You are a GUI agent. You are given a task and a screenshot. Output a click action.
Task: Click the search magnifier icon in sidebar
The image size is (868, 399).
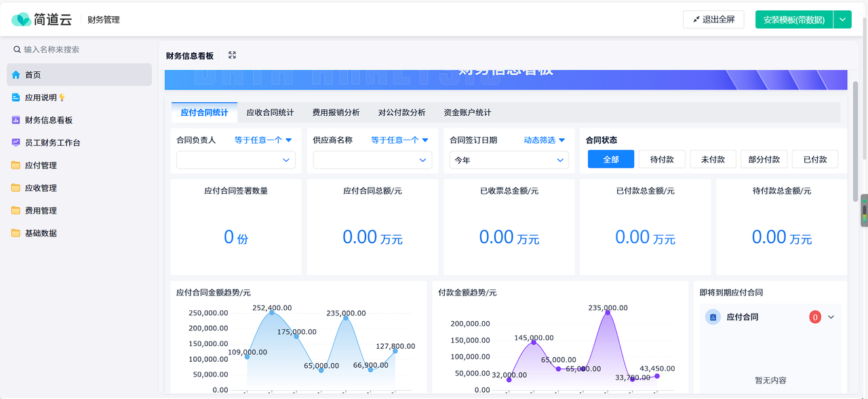coord(17,49)
